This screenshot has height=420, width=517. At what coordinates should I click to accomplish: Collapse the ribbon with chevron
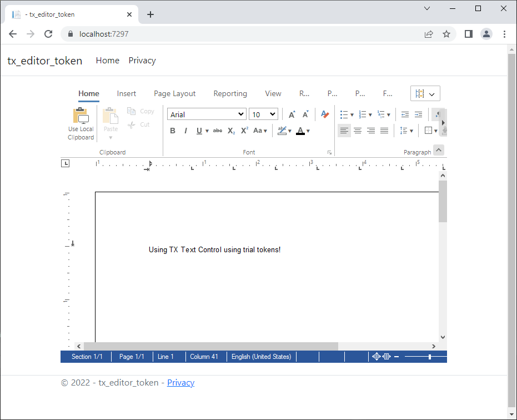[439, 150]
